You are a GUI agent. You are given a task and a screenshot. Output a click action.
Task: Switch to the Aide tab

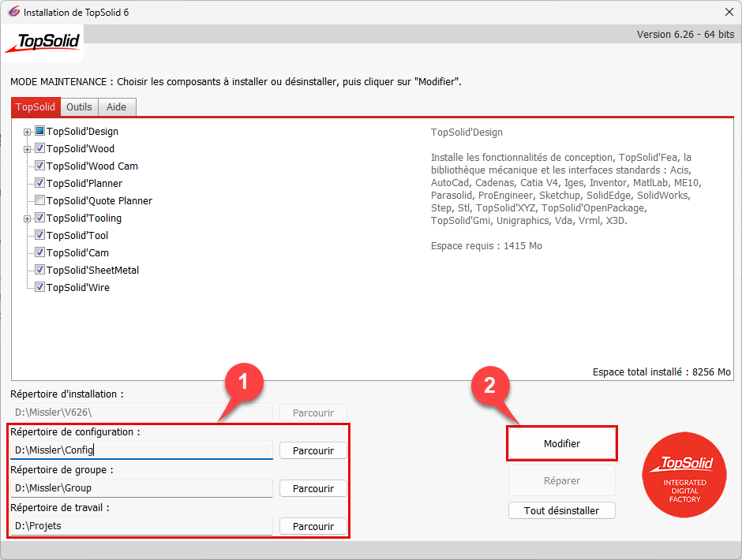coord(116,107)
